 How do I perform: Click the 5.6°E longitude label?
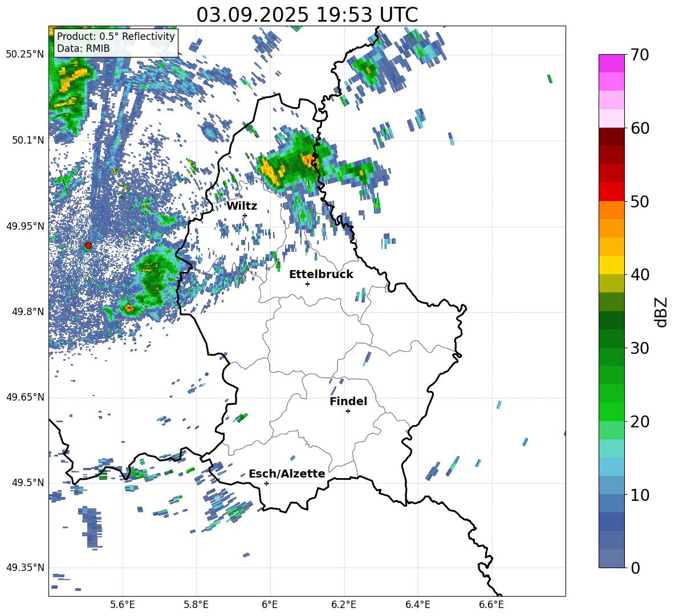coord(123,605)
